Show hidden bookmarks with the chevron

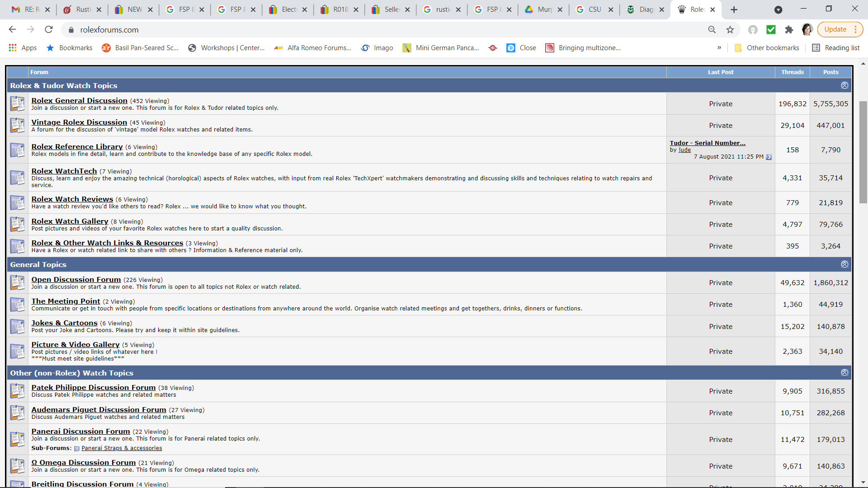click(719, 48)
